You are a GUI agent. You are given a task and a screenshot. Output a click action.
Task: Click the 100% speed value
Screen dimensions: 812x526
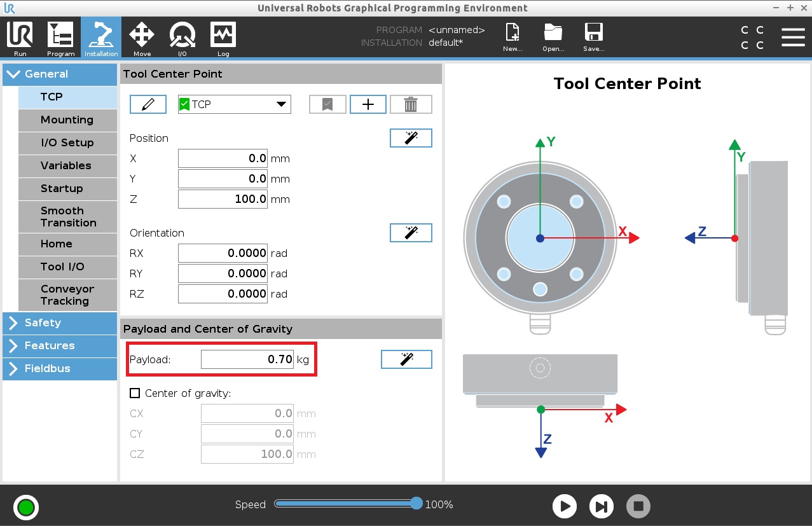pos(439,504)
